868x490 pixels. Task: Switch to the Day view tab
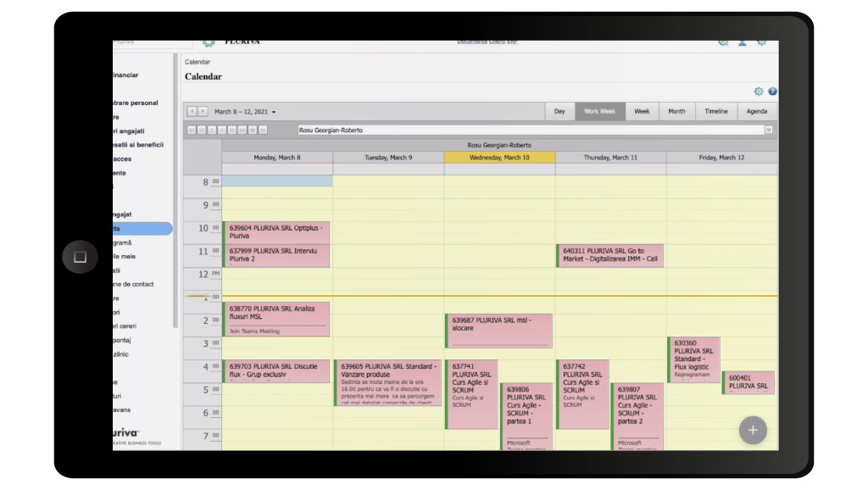559,111
